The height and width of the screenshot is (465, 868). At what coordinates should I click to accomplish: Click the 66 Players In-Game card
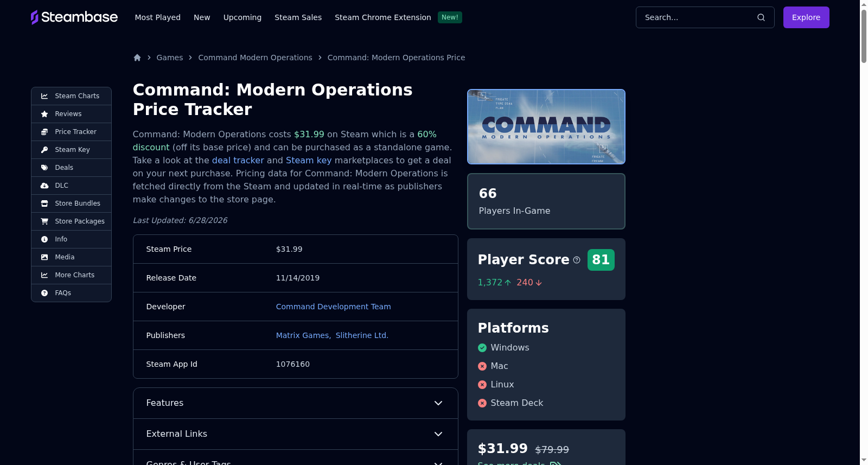coord(546,201)
